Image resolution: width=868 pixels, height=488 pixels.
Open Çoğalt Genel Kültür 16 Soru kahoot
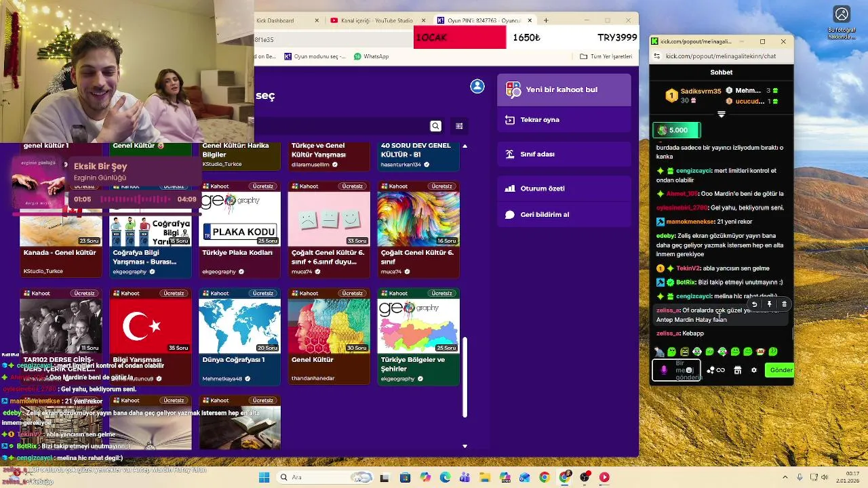pyautogui.click(x=418, y=230)
